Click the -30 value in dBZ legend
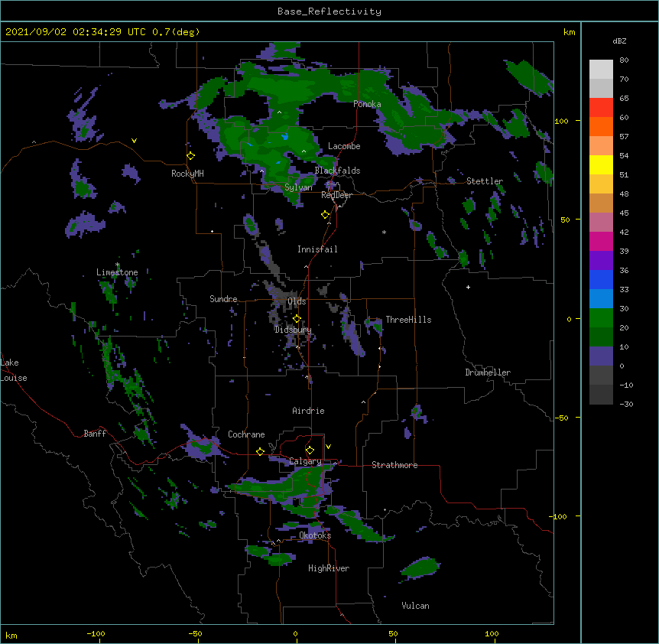This screenshot has width=659, height=644. pyautogui.click(x=626, y=405)
